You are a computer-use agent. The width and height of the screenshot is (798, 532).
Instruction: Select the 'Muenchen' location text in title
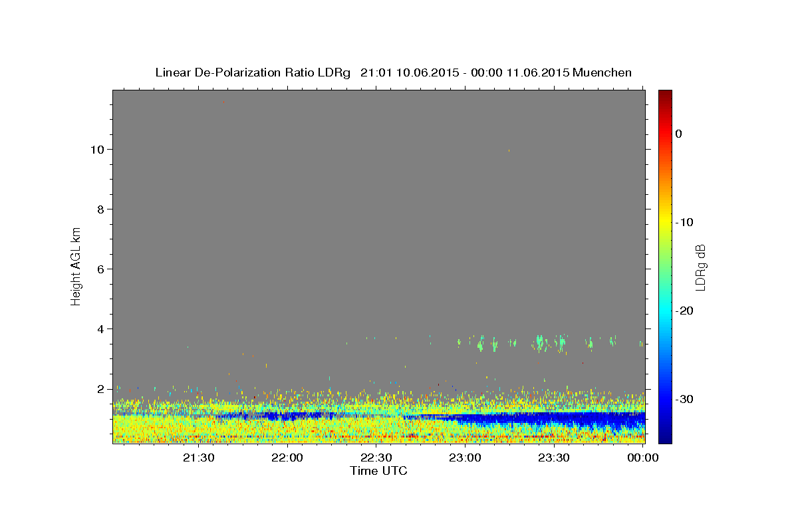(x=602, y=72)
